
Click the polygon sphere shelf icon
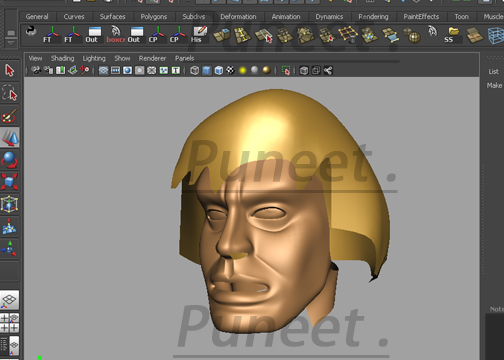click(412, 35)
